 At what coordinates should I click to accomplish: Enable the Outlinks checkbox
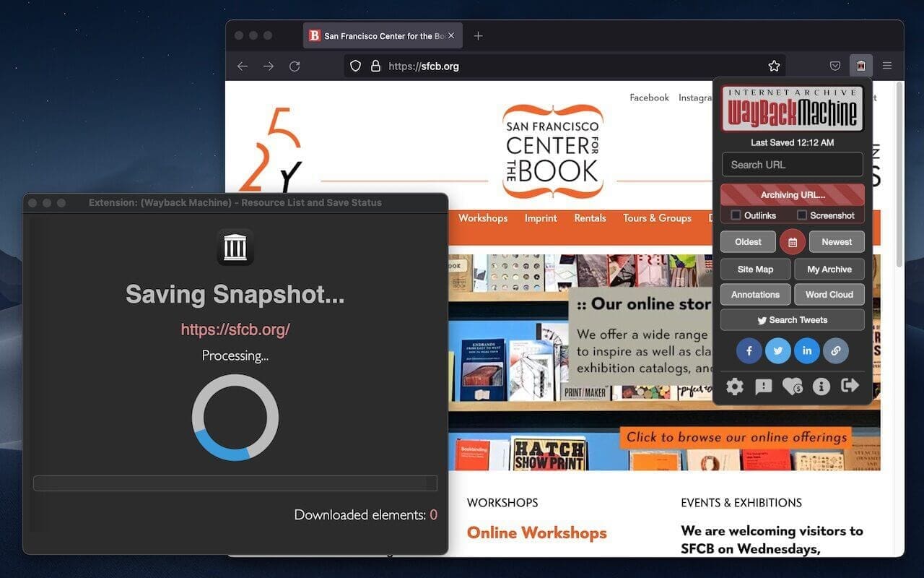coord(736,215)
